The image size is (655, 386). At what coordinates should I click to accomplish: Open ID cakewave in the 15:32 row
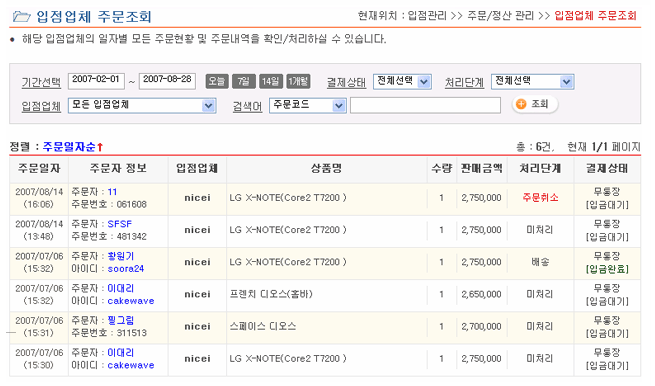click(131, 301)
